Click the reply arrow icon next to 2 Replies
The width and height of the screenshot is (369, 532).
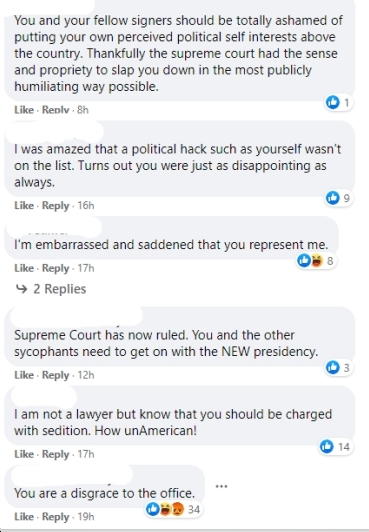[22, 289]
